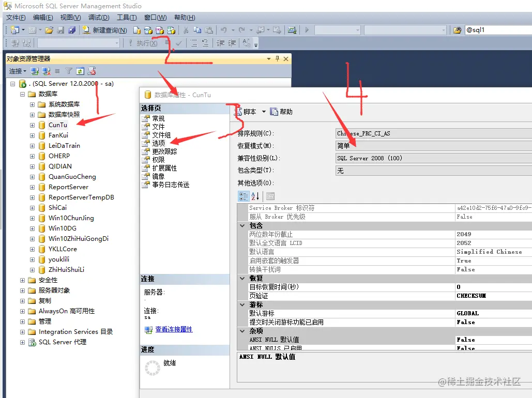Click the Paste icon in toolbar
This screenshot has width=532, height=398.
coord(209,30)
